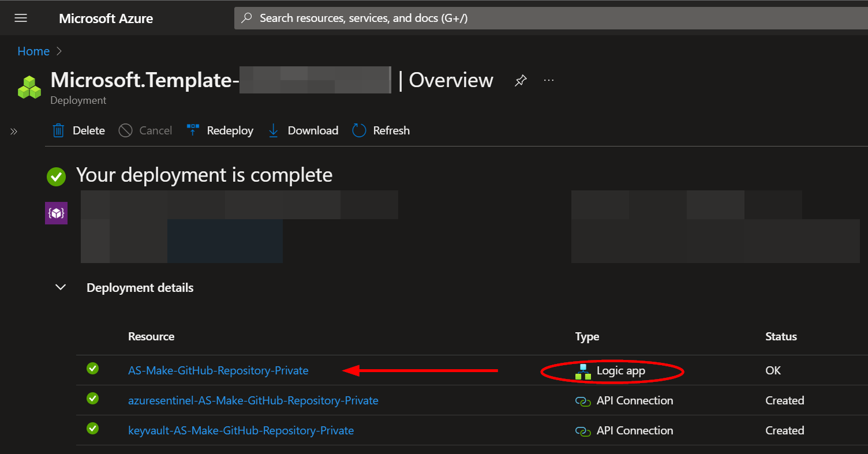This screenshot has width=868, height=454.
Task: Click the Download arrow icon
Action: [x=274, y=130]
